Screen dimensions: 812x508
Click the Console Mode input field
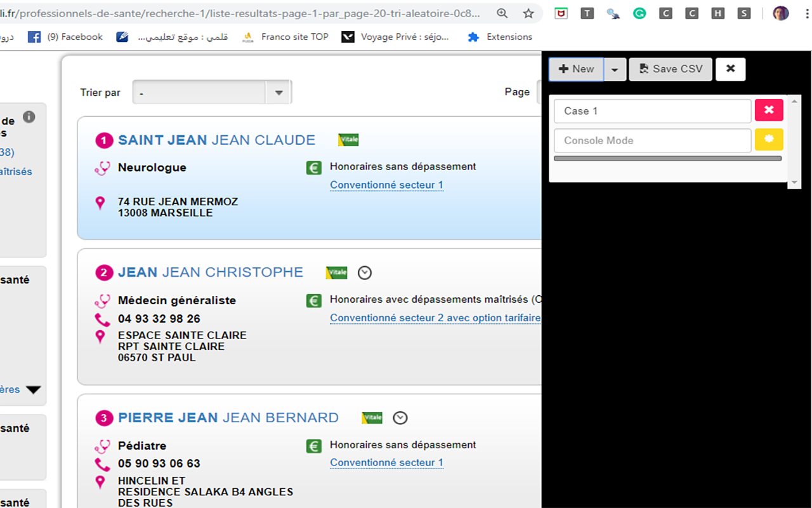coord(652,141)
